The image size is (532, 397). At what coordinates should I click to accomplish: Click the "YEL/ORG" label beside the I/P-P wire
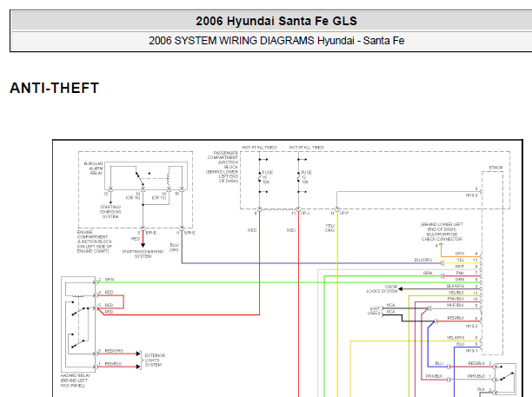pos(329,228)
